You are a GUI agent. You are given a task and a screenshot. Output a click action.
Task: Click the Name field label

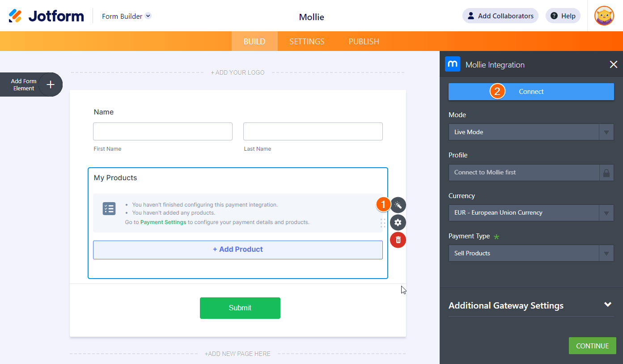pyautogui.click(x=104, y=112)
